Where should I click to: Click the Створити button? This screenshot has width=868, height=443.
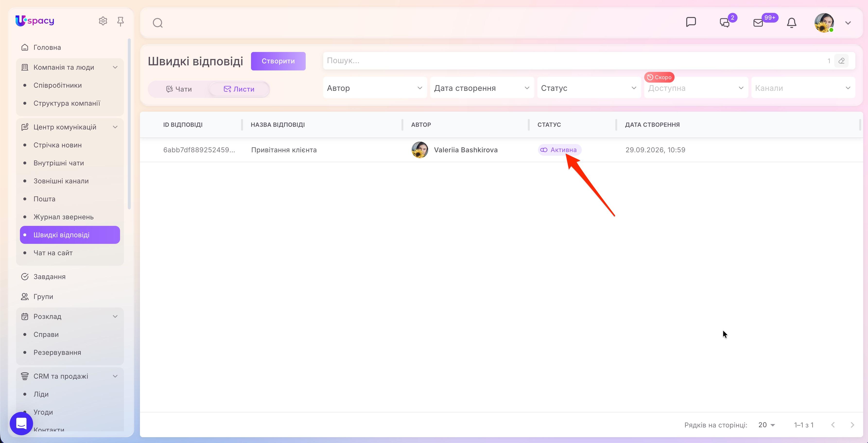click(x=278, y=61)
